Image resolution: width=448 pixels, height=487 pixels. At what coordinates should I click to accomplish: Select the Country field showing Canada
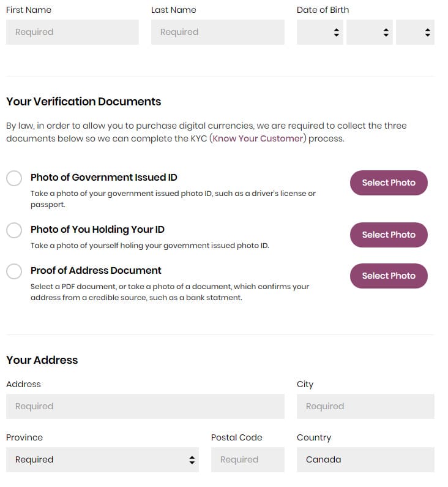tap(365, 459)
